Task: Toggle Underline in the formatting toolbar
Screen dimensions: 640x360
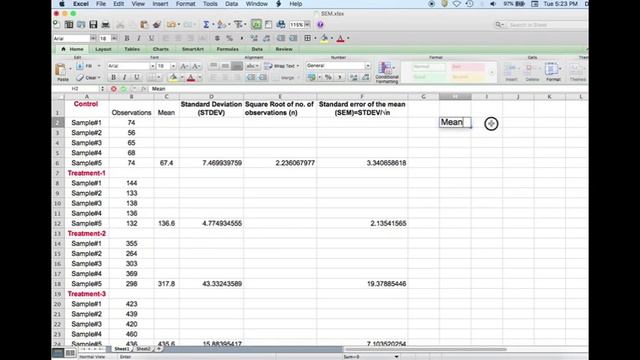Action: pyautogui.click(x=151, y=38)
